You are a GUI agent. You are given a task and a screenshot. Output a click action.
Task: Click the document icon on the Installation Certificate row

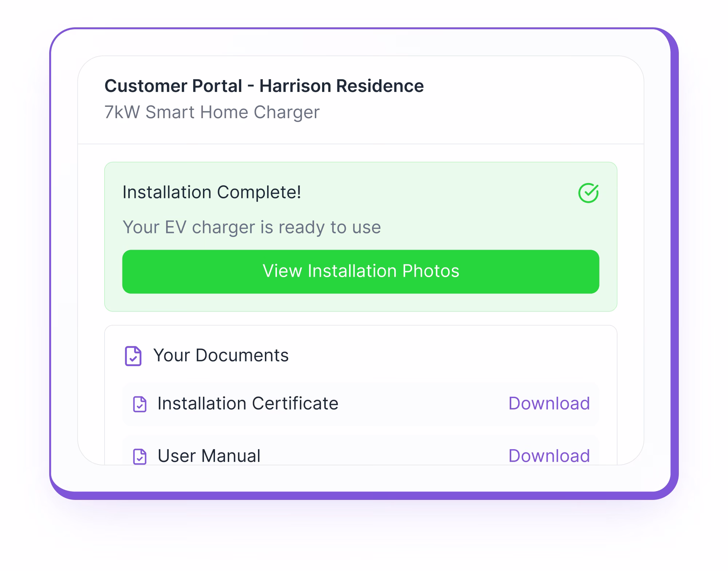[x=140, y=403]
